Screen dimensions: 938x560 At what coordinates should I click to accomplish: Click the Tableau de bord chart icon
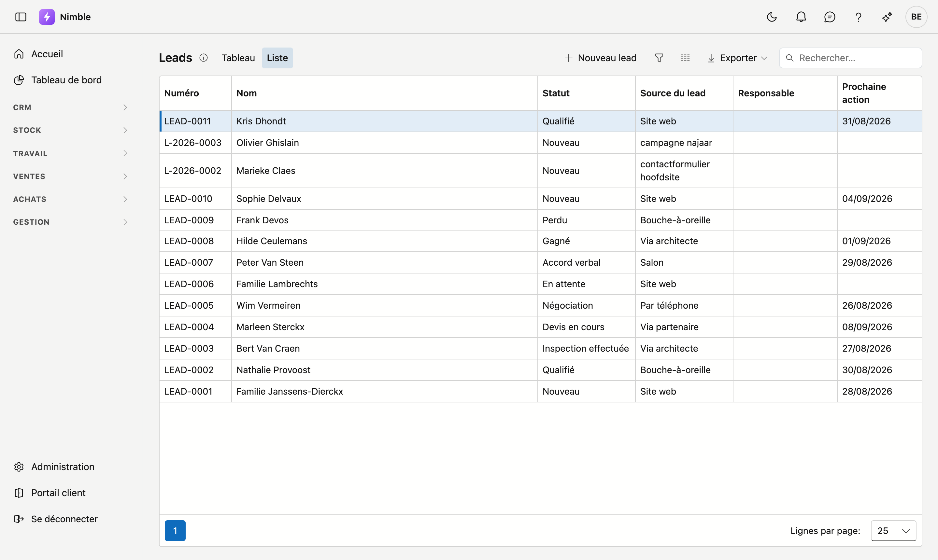(19, 80)
